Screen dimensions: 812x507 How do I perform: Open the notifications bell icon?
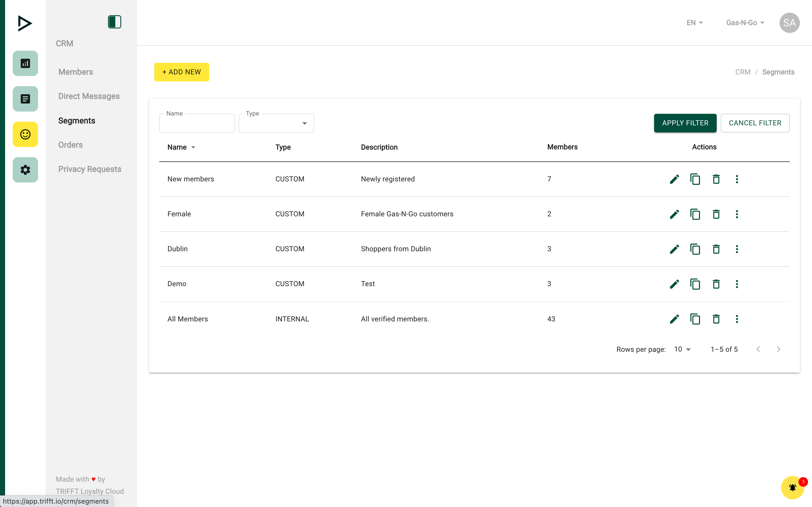[792, 488]
